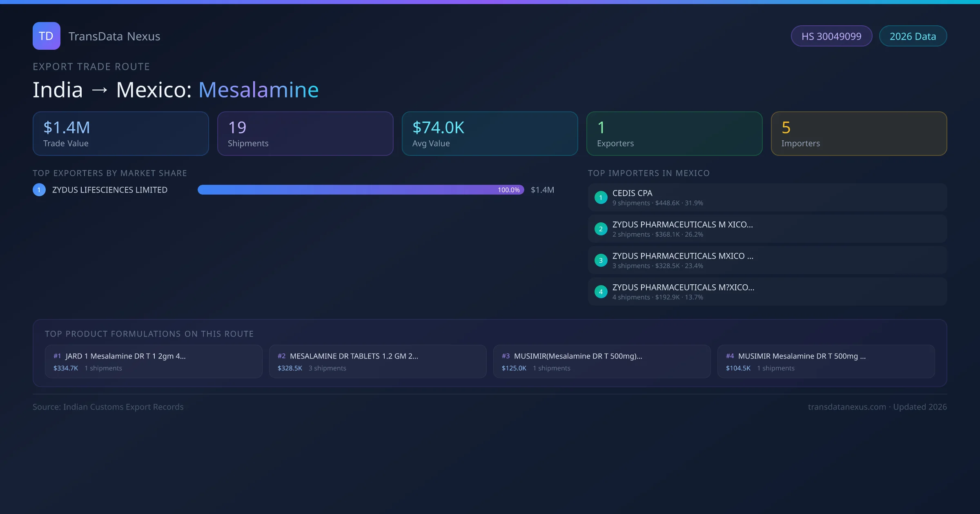Click the green rank 3 importer badge

click(x=601, y=260)
